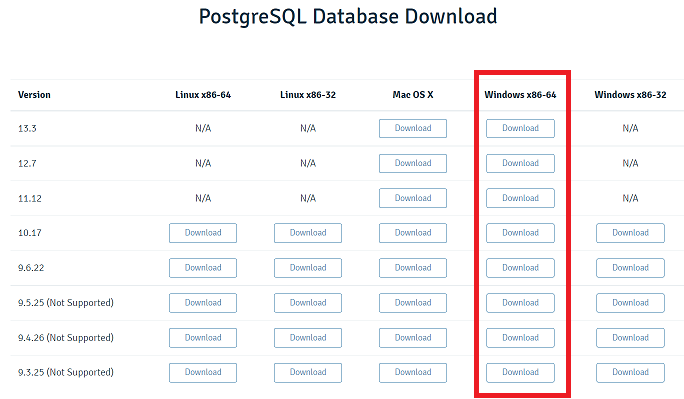Download version 13.3 for Mac OS X
684x399 pixels.
pos(413,128)
